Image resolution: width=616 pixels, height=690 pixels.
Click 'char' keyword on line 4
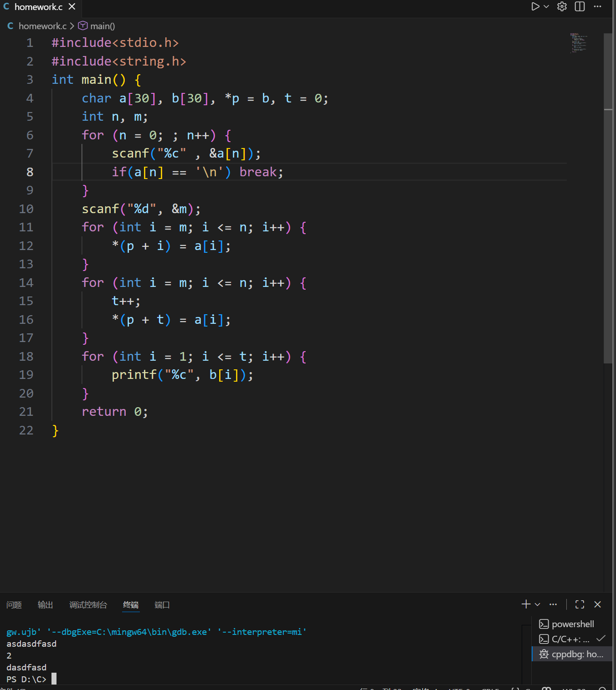click(x=96, y=98)
